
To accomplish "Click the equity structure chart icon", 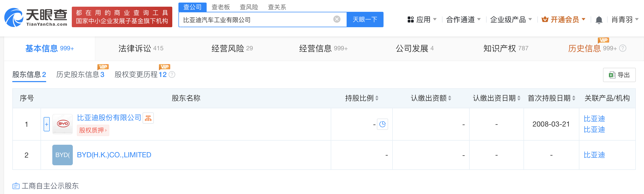I will [148, 118].
